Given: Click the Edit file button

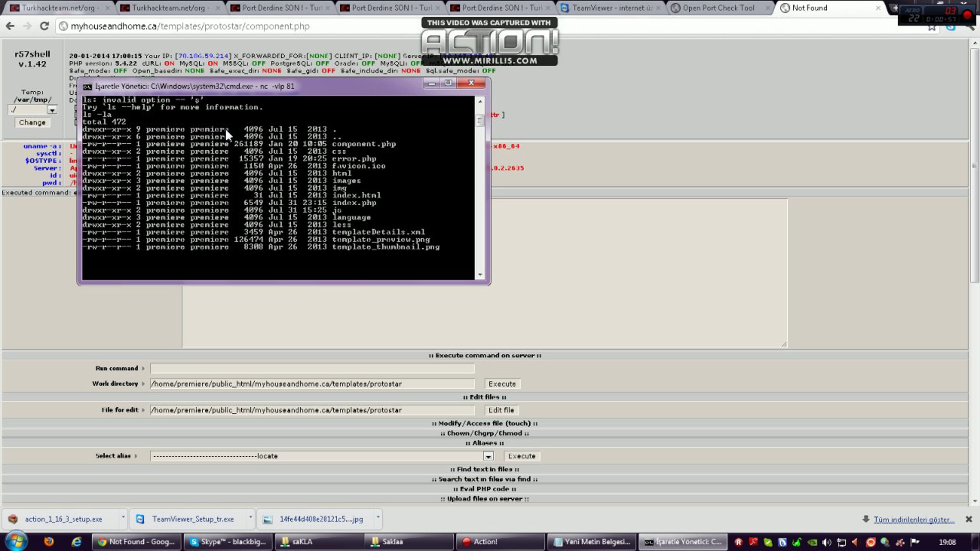Looking at the screenshot, I should click(x=501, y=410).
